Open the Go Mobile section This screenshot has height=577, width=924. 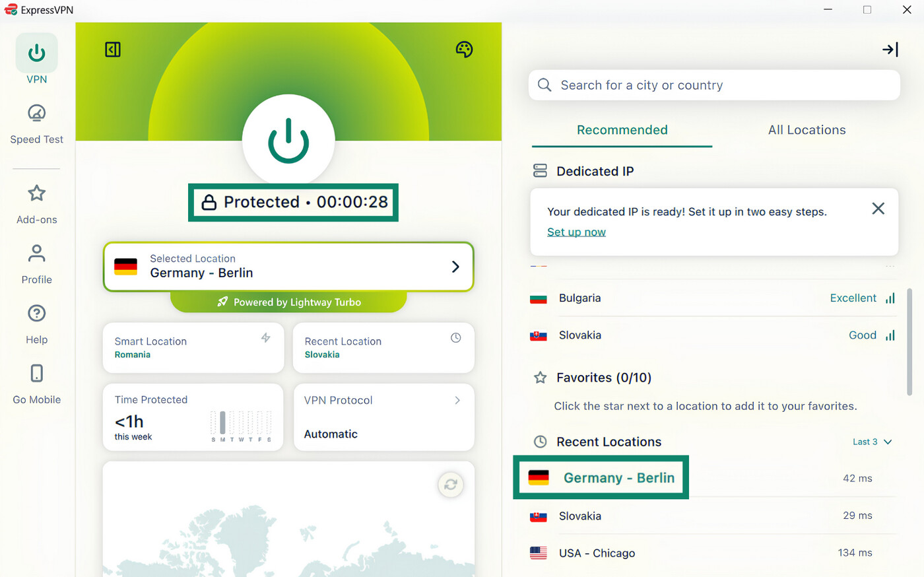37,384
